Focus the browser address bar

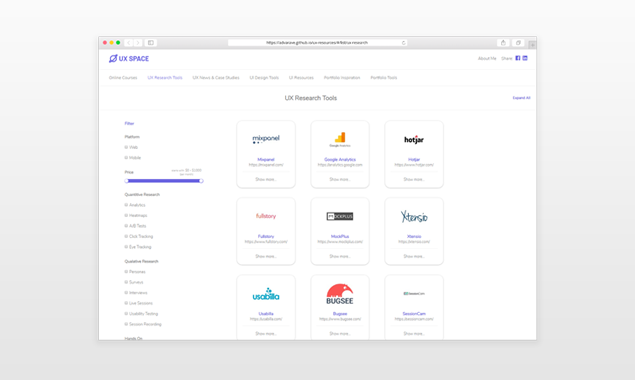[317, 43]
